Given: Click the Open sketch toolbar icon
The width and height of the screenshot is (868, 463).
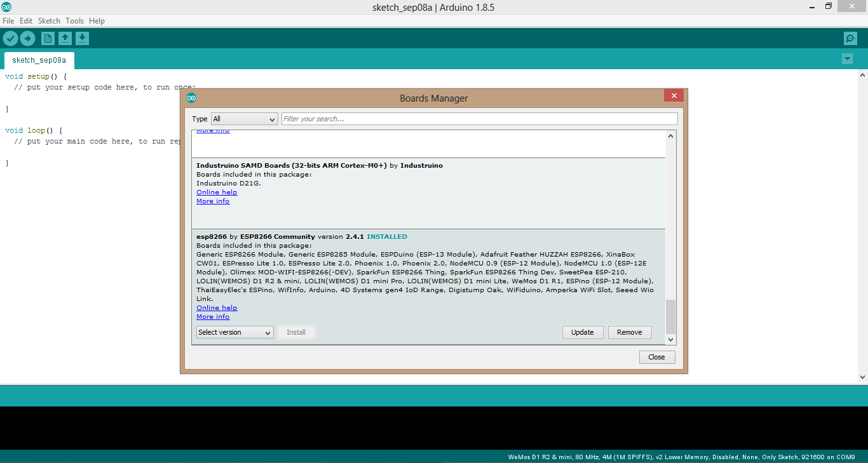Looking at the screenshot, I should (x=65, y=38).
